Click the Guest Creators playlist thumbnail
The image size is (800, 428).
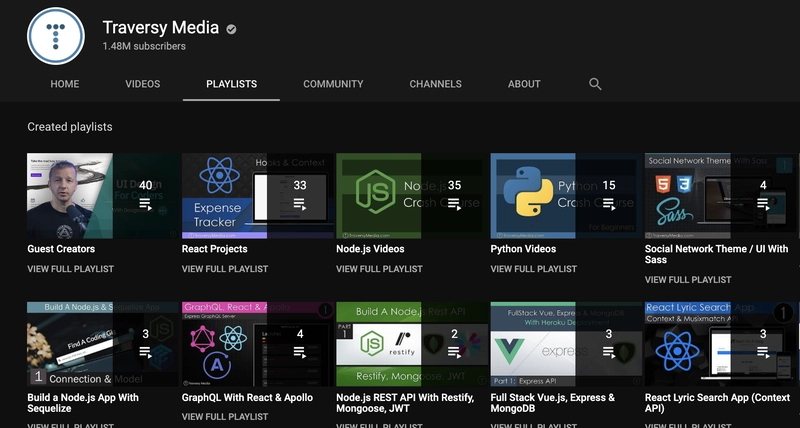tap(103, 196)
